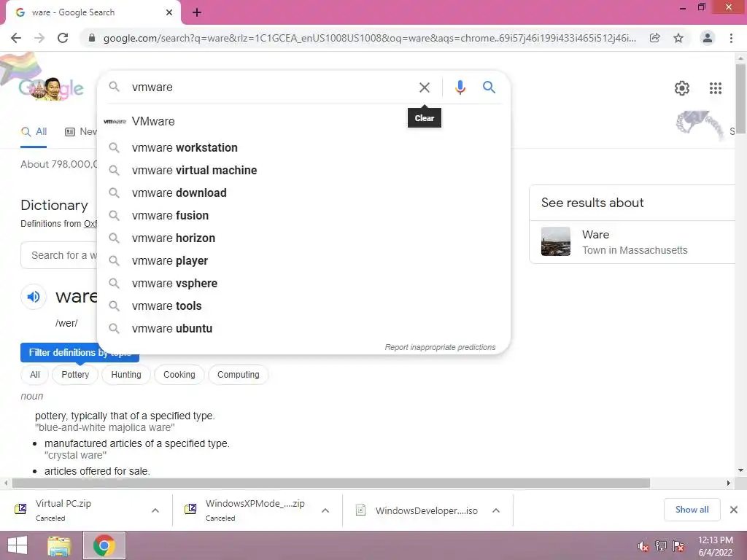Click in the 'vmware' search input
The width and height of the screenshot is (747, 560).
click(271, 87)
